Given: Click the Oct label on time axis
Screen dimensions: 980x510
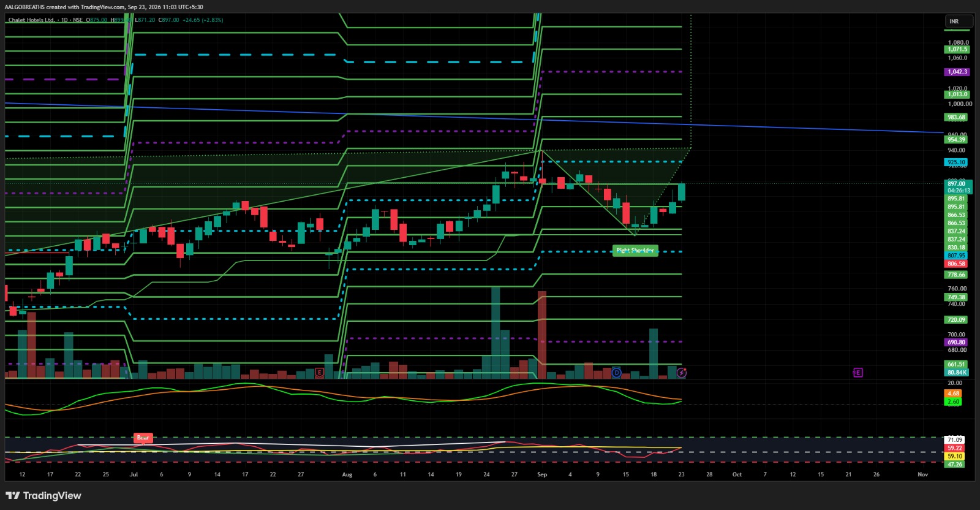Looking at the screenshot, I should pyautogui.click(x=737, y=474).
